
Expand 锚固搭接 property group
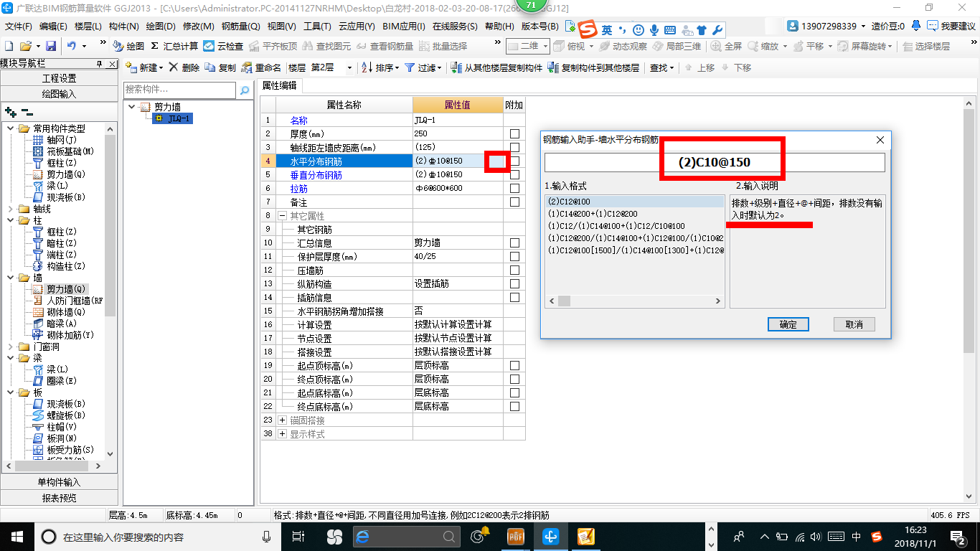283,420
